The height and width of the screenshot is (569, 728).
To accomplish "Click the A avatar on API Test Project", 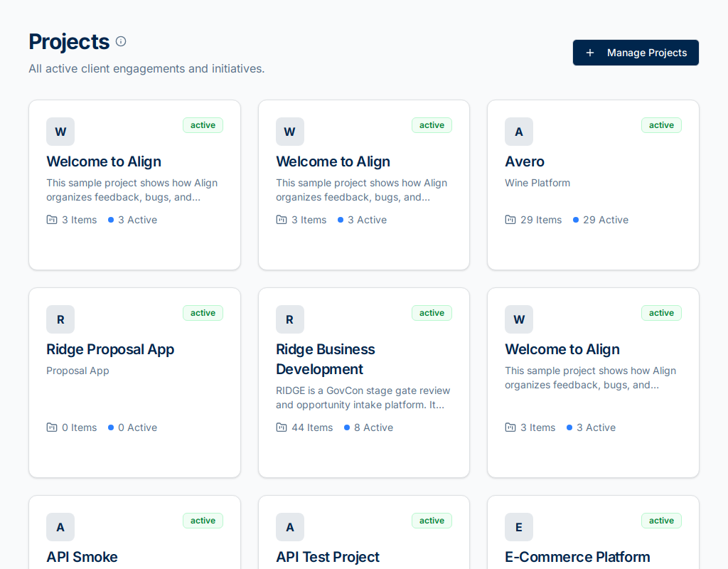I will coord(290,527).
